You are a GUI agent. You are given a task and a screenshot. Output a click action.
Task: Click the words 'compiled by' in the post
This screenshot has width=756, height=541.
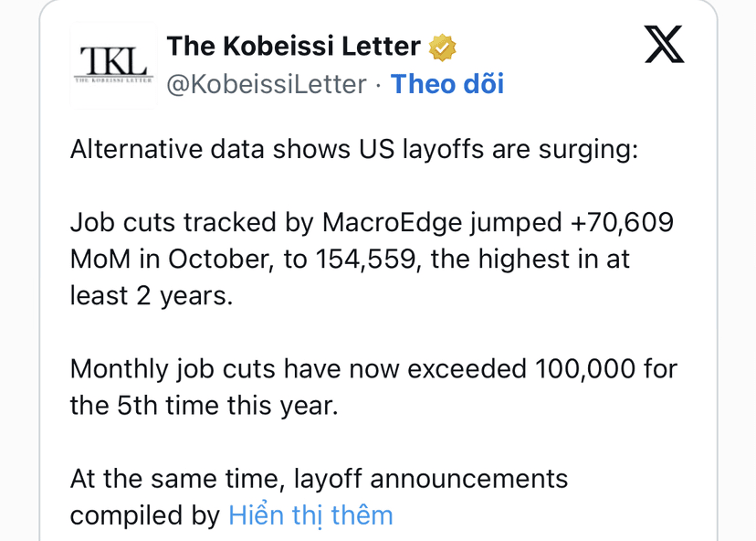145,516
